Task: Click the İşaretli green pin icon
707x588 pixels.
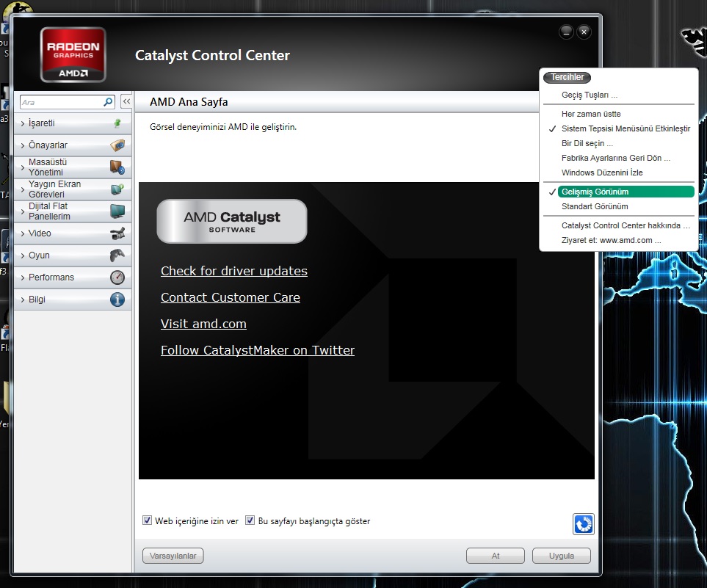Action: tap(117, 123)
